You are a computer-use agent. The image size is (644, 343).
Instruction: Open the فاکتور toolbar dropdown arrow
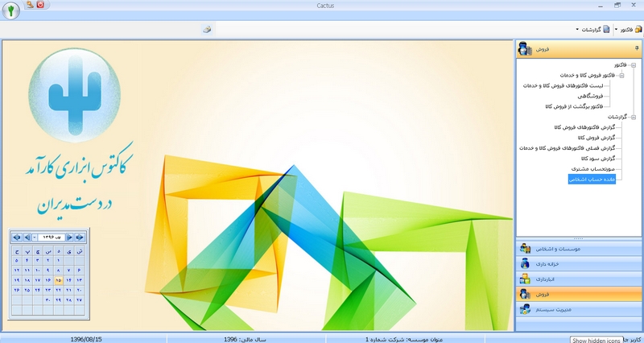(x=616, y=29)
